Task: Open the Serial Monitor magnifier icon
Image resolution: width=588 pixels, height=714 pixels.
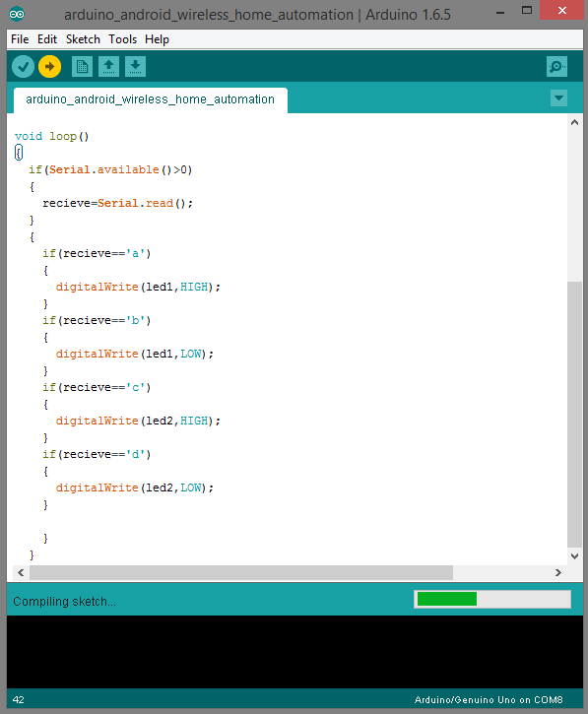Action: click(x=556, y=67)
